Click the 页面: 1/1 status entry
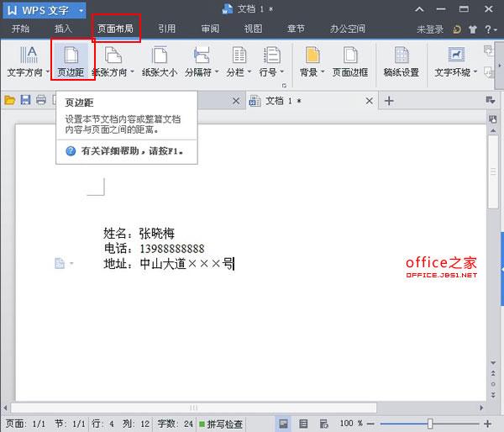The image size is (504, 432). [x=26, y=424]
